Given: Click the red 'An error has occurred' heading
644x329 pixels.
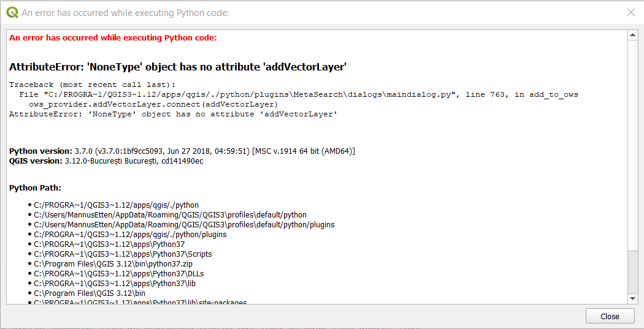Looking at the screenshot, I should pos(113,38).
